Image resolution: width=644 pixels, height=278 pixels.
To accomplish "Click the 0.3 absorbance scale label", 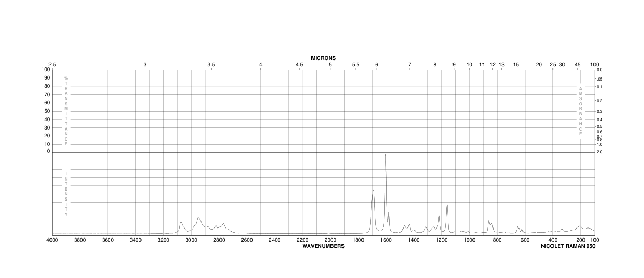I will click(x=600, y=111).
